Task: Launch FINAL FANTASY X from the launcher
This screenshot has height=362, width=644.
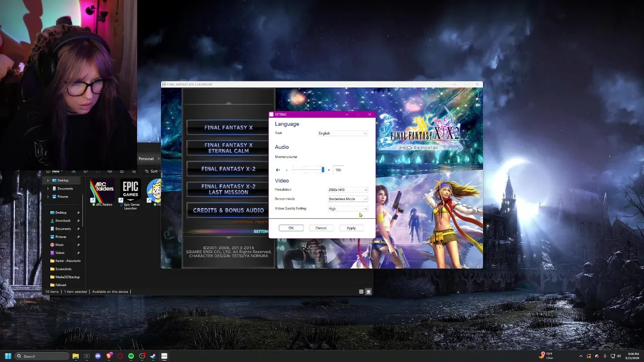Action: tap(228, 127)
